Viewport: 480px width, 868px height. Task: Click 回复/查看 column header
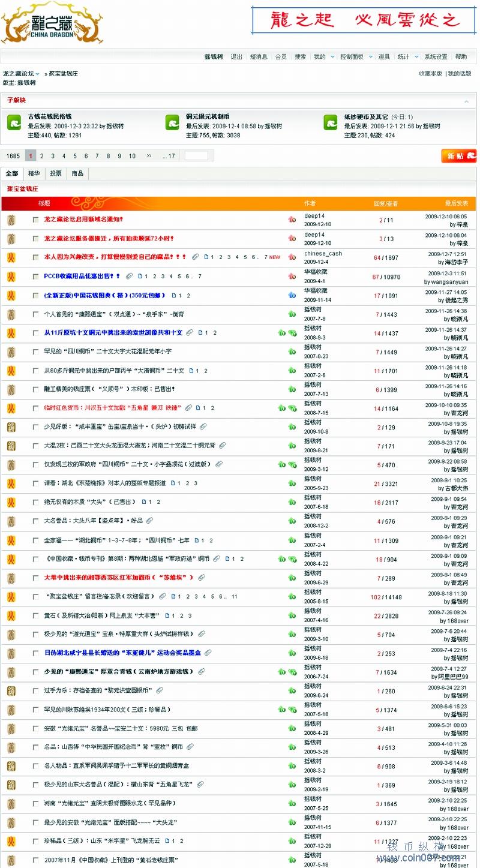386,204
